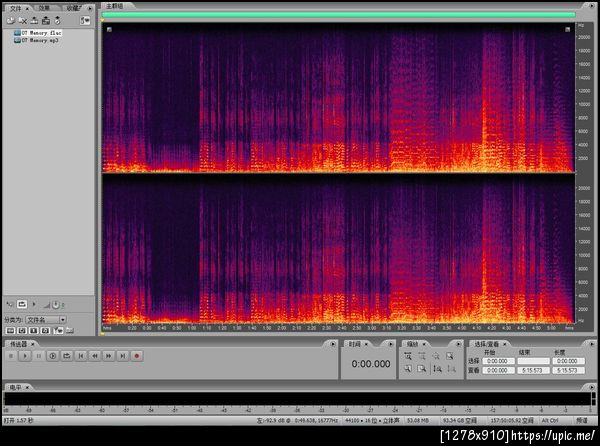This screenshot has width=600, height=446.
Task: Click the Insert into multitrack icon
Action: (x=34, y=21)
